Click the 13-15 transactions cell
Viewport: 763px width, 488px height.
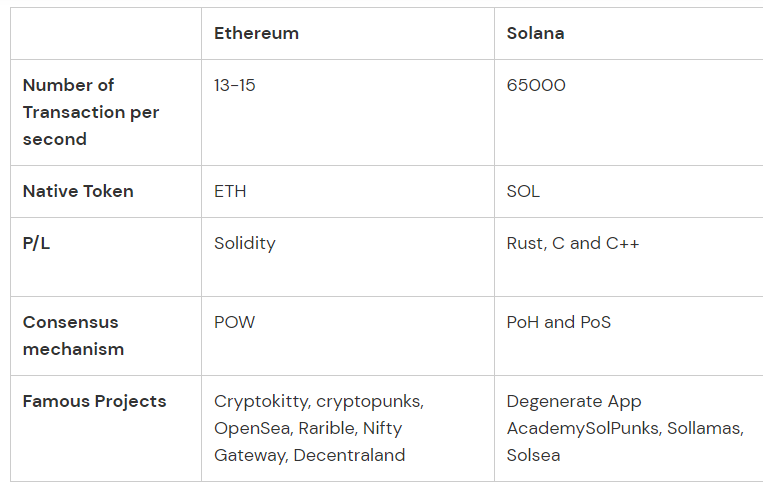(235, 85)
